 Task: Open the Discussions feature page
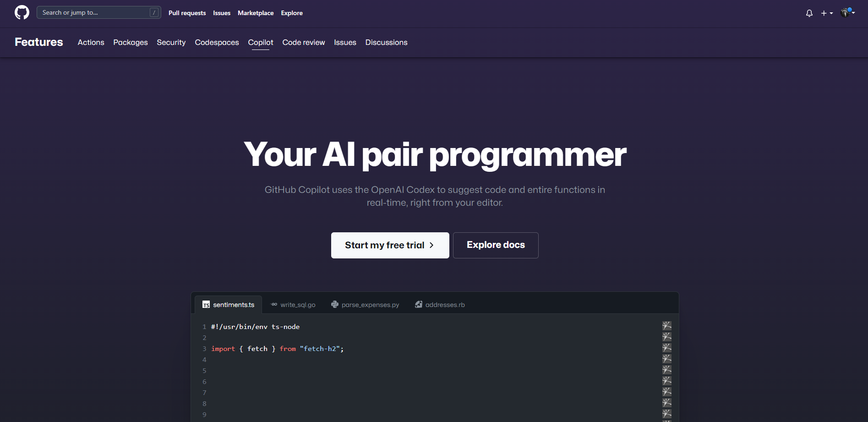386,42
